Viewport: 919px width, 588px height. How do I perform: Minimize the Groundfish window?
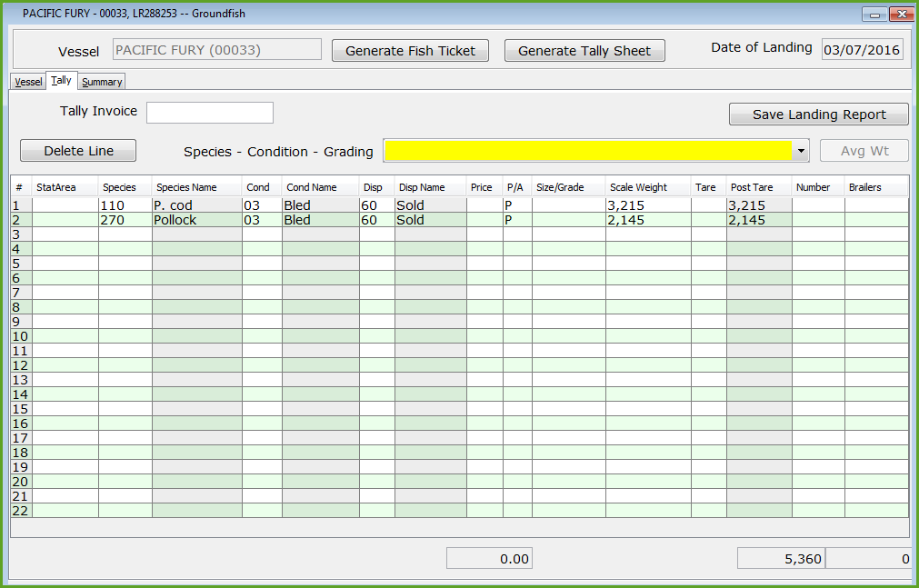click(874, 15)
